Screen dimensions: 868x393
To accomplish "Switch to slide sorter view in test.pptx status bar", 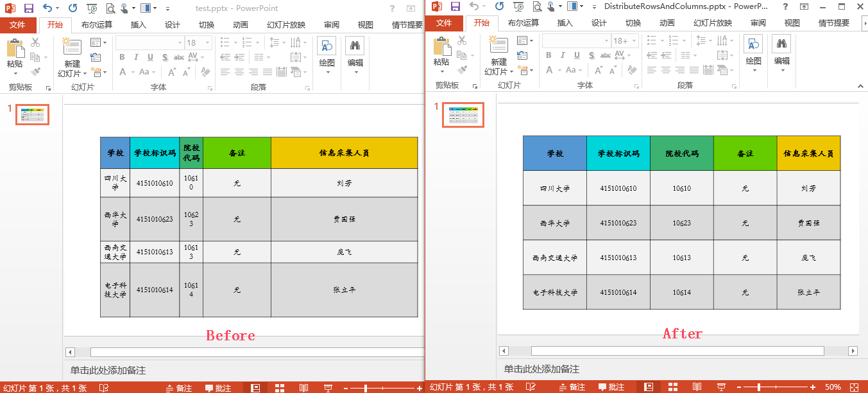I will coord(279,388).
